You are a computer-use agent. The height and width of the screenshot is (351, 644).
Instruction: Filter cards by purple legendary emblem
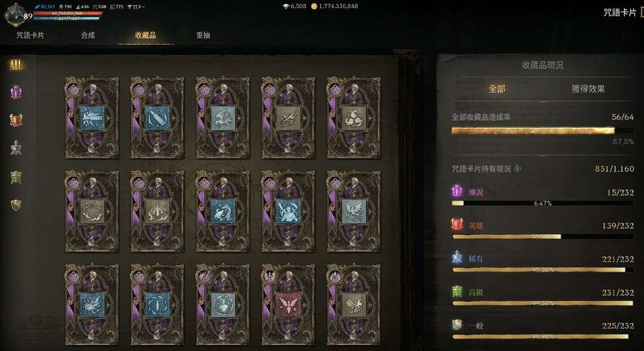coord(16,92)
